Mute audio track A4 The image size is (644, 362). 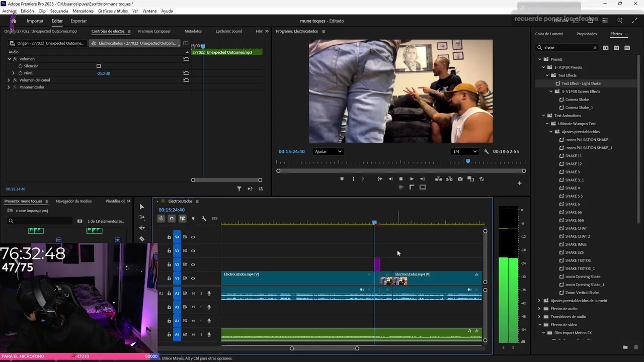[193, 335]
